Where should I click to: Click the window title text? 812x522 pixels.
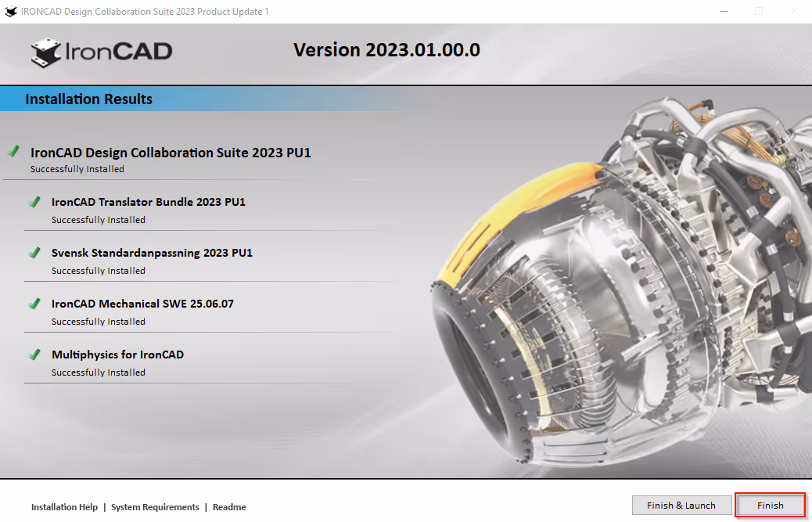145,12
